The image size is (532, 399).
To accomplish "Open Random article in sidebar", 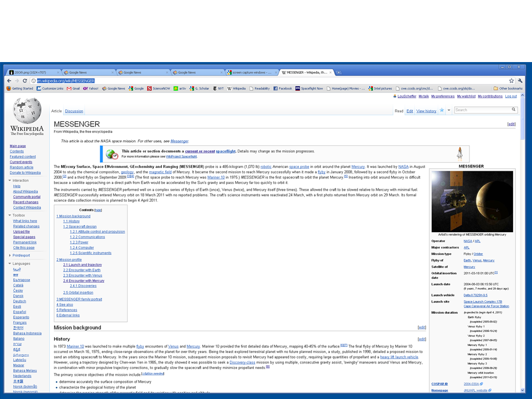I will coord(22,167).
